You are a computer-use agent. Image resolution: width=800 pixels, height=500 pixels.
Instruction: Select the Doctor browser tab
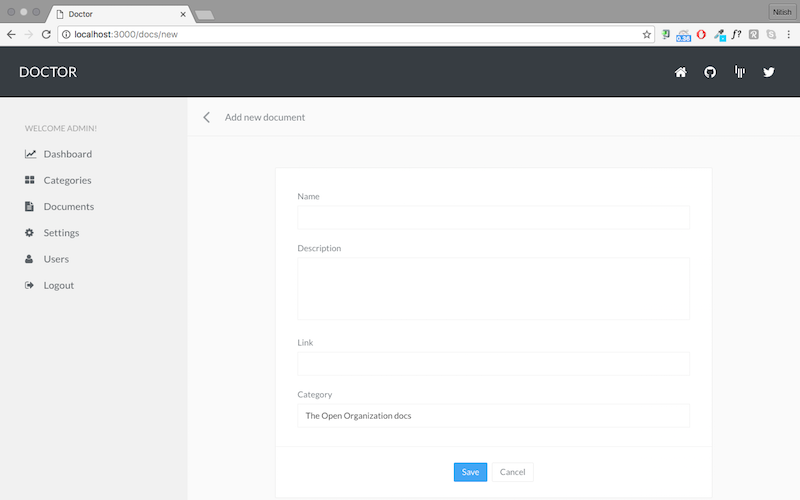[x=120, y=14]
